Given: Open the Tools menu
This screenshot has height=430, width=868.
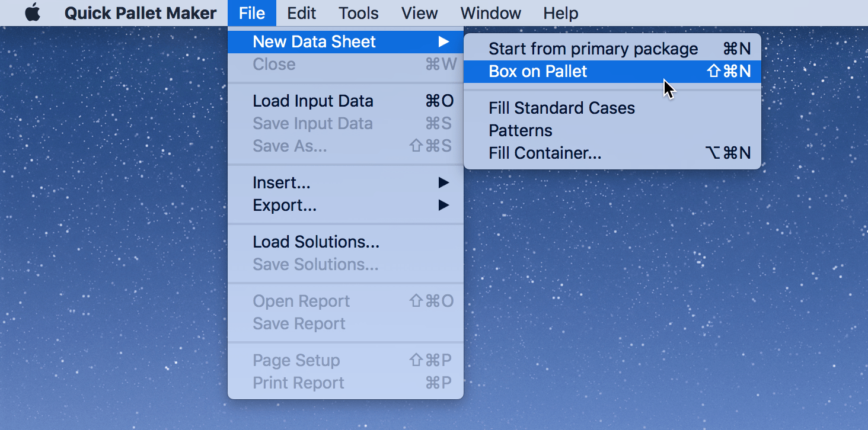Looking at the screenshot, I should tap(358, 13).
